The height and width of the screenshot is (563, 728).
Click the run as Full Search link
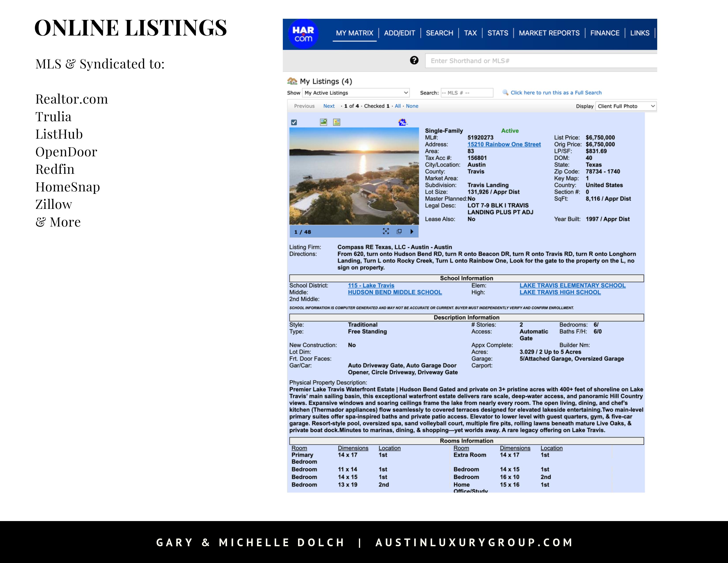[x=556, y=93]
